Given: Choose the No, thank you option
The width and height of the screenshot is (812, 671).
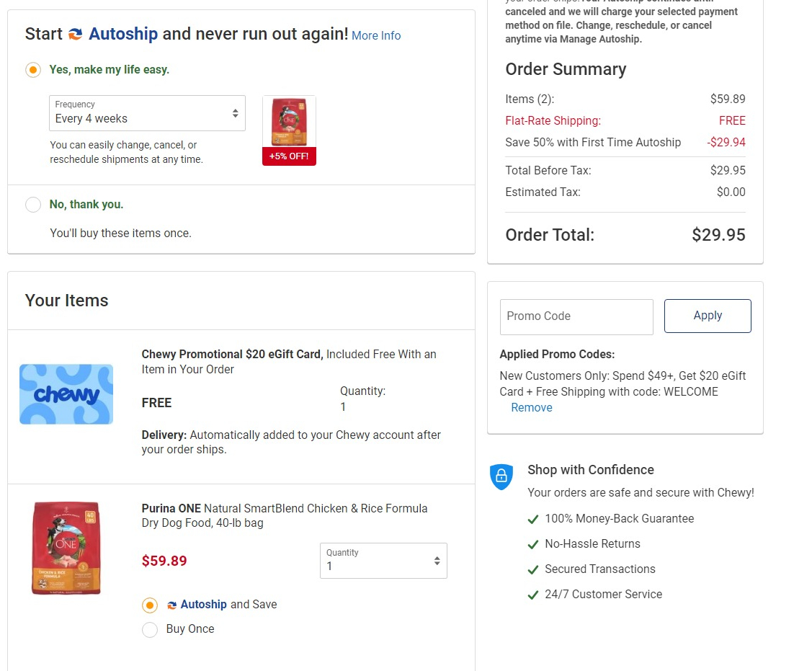Looking at the screenshot, I should click(x=32, y=205).
